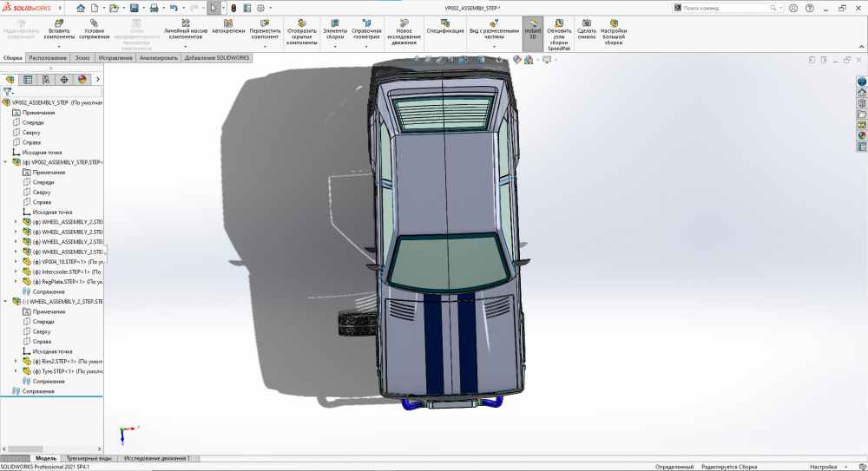Toggle the Instant 3D mode
The image size is (868, 471).
[x=532, y=29]
